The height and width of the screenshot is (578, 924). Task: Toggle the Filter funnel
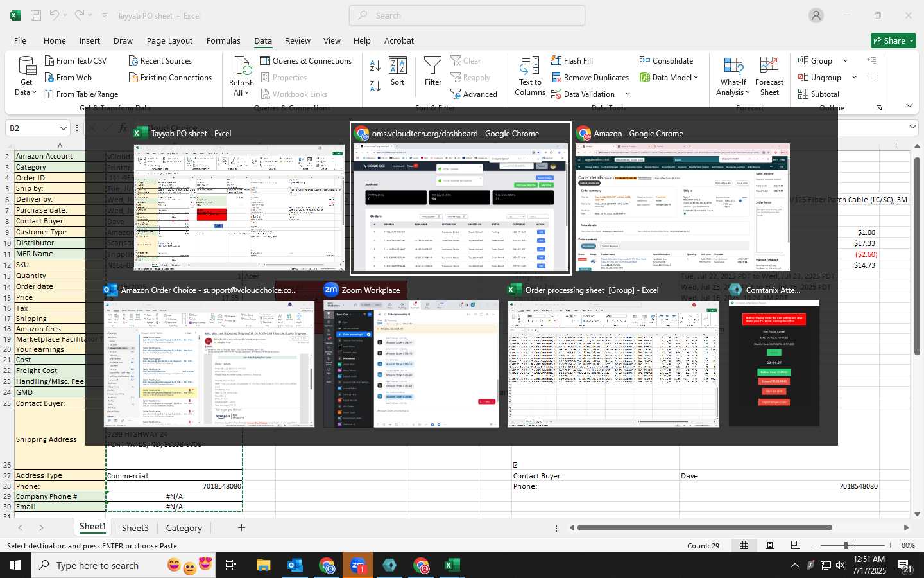pyautogui.click(x=433, y=72)
